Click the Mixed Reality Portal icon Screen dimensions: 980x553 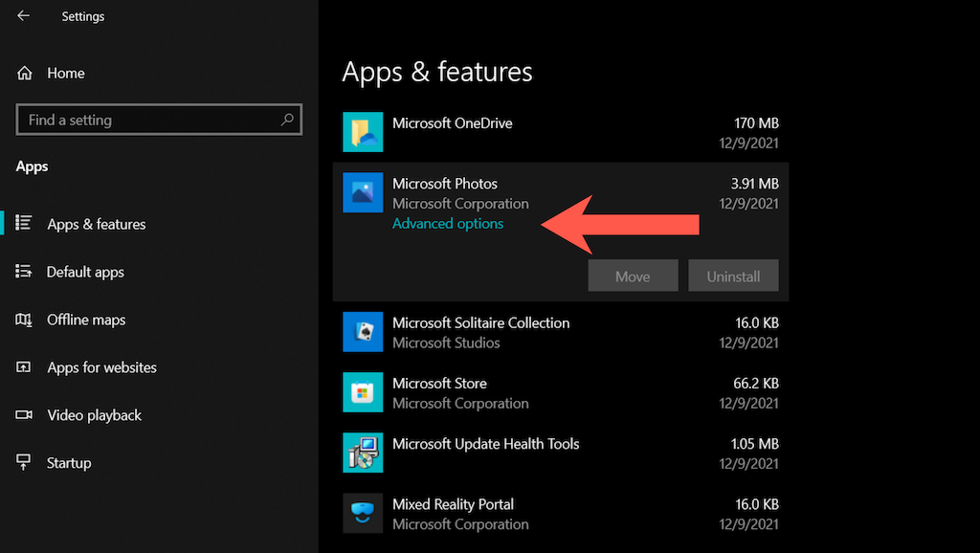click(363, 513)
